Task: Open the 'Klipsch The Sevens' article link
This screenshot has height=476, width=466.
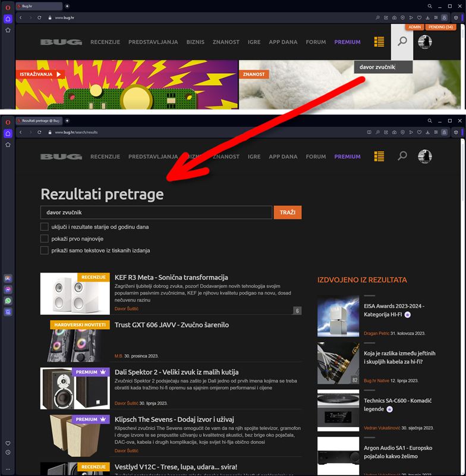Action: (x=174, y=419)
